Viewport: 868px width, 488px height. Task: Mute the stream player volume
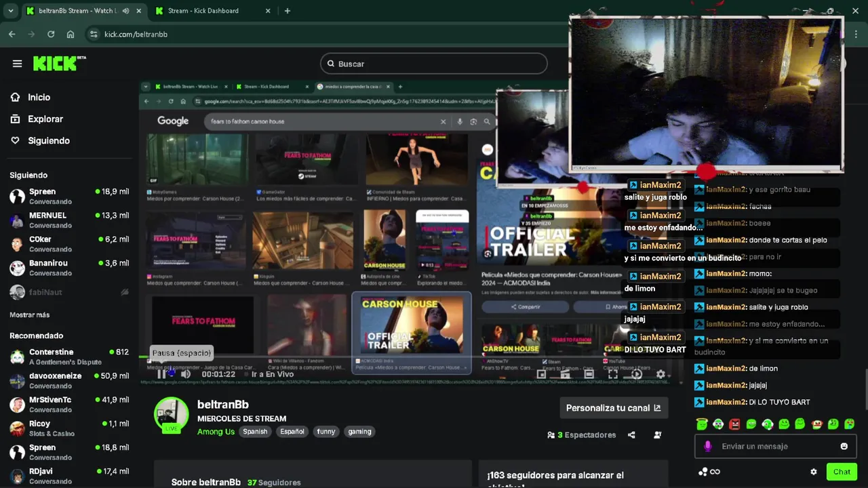[x=186, y=374]
